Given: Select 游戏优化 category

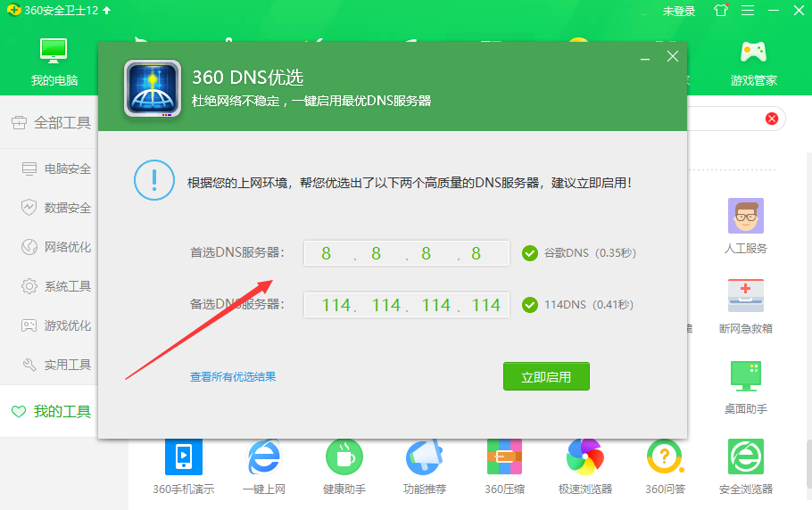Looking at the screenshot, I should (56, 325).
